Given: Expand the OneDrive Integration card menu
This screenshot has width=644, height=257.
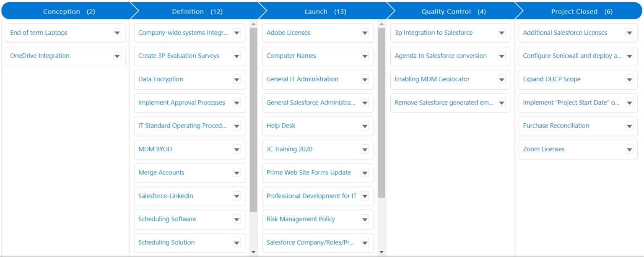Looking at the screenshot, I should 117,56.
